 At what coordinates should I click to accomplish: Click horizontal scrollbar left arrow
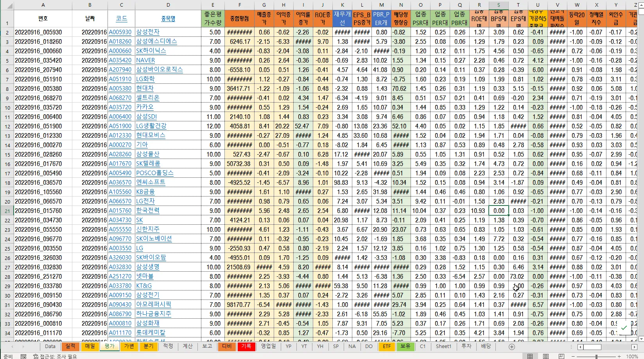580,347
